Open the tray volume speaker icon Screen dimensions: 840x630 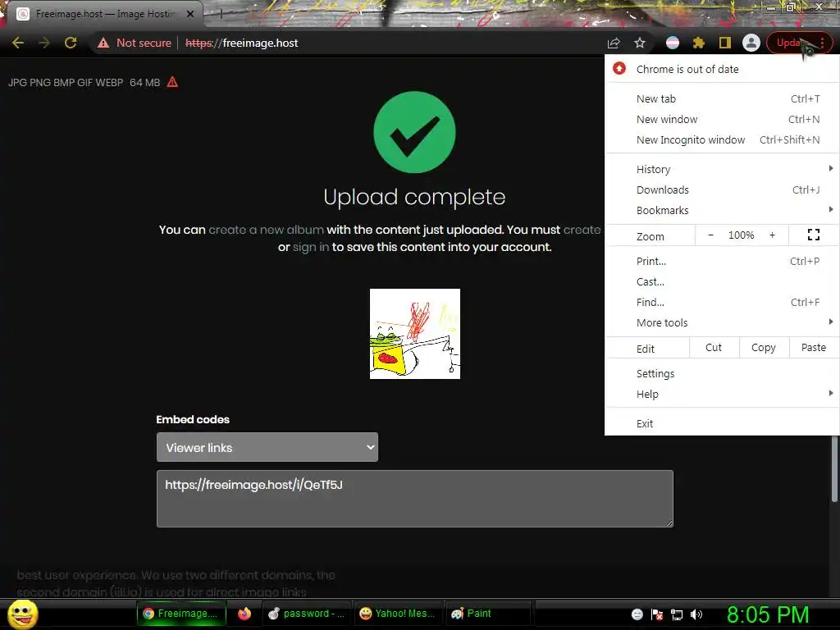coord(696,614)
